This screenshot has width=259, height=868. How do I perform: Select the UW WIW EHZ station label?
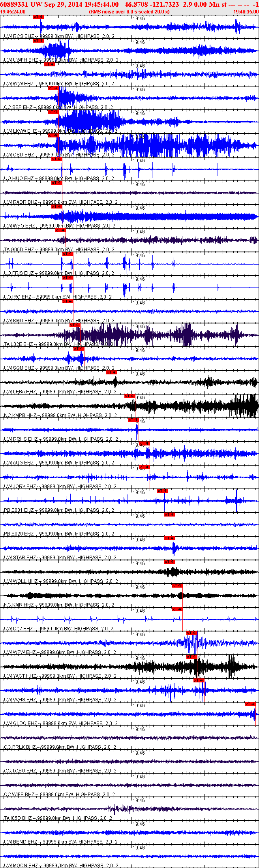19,84
